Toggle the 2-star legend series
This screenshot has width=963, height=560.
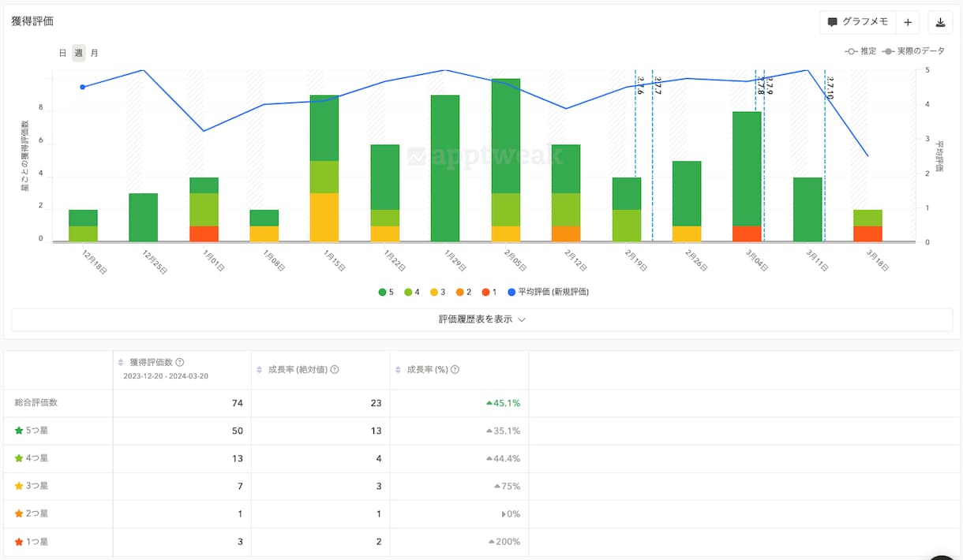[x=463, y=292]
